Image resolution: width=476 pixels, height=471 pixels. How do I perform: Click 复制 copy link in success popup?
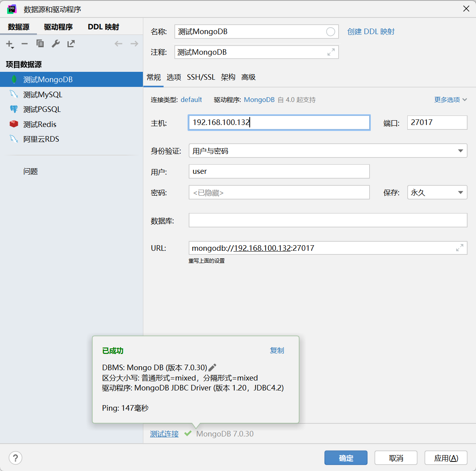coord(277,350)
